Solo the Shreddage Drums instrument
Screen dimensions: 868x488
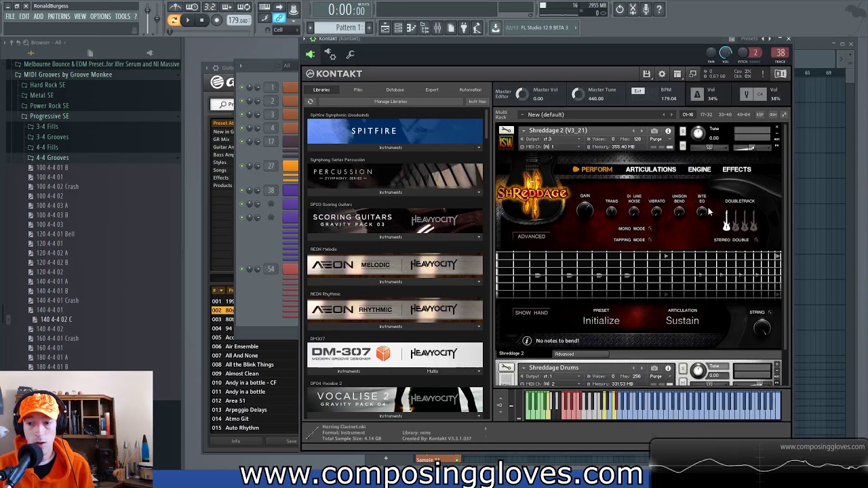(683, 368)
